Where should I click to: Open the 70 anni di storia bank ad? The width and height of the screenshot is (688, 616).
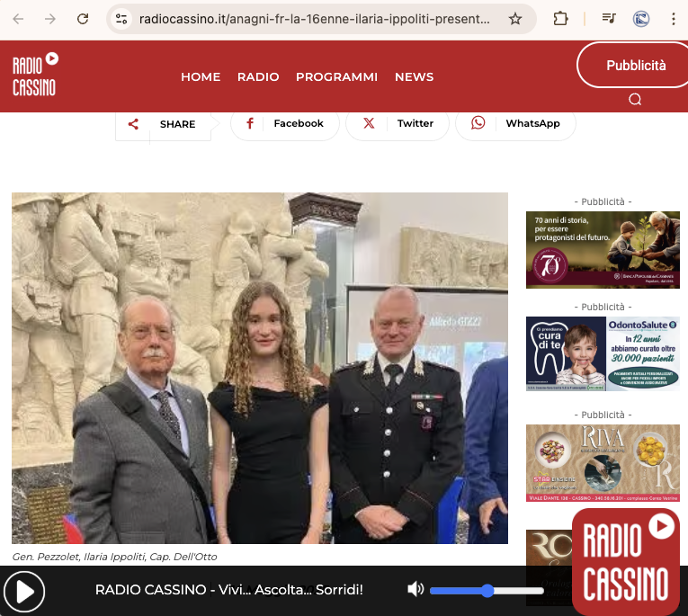coord(603,250)
